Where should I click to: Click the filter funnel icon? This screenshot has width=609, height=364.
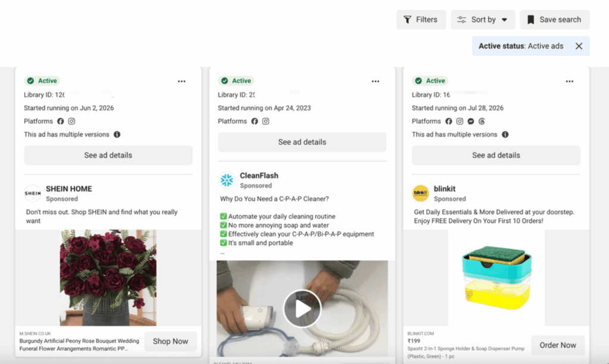407,20
